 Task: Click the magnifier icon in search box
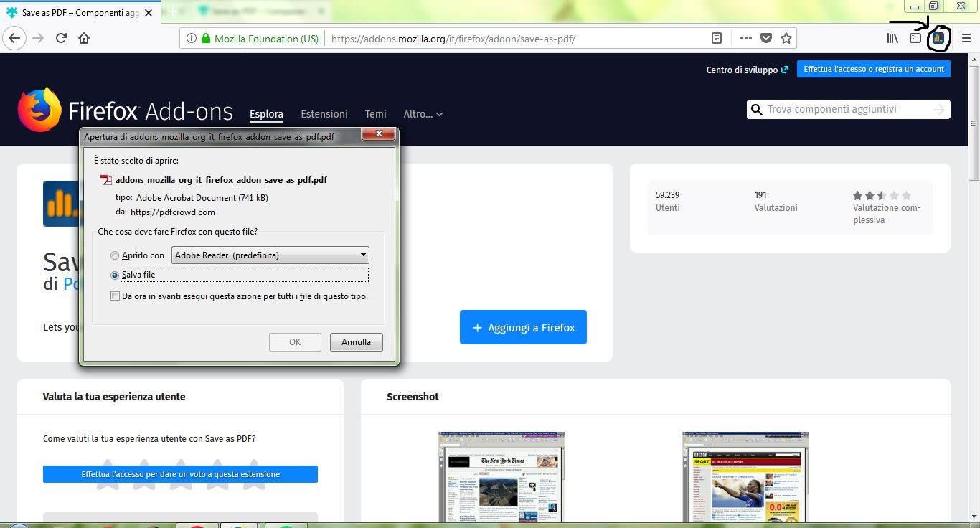tap(756, 110)
